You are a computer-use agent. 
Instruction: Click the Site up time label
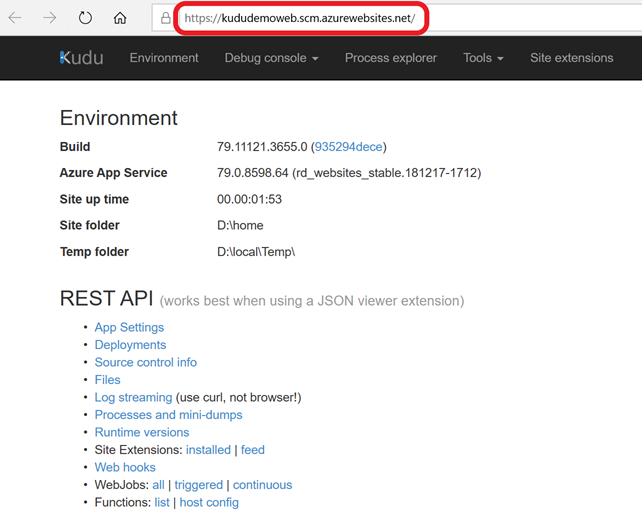coord(94,199)
